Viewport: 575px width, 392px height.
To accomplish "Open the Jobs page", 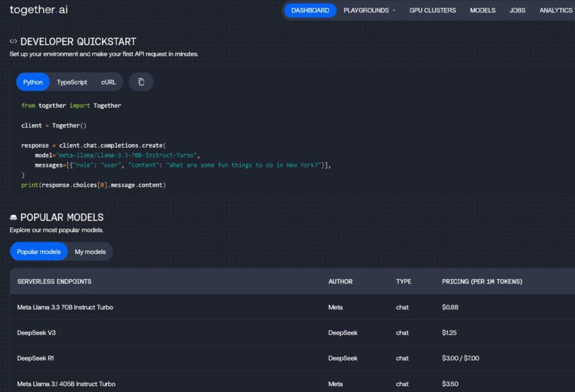I will (517, 10).
